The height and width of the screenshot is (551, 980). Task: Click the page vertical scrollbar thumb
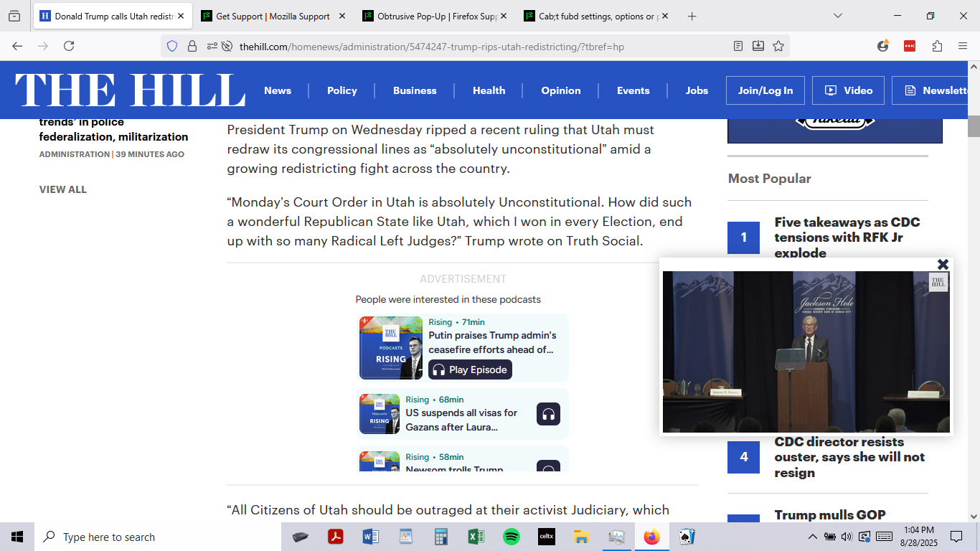974,126
